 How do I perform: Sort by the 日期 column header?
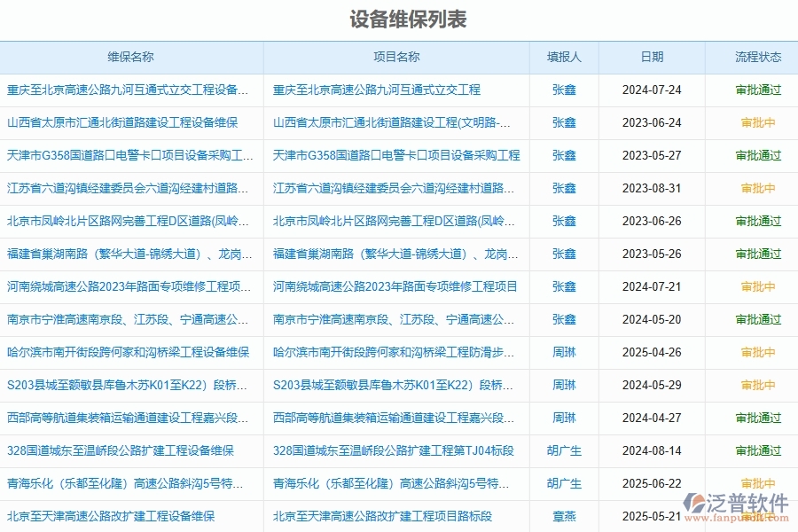click(653, 57)
